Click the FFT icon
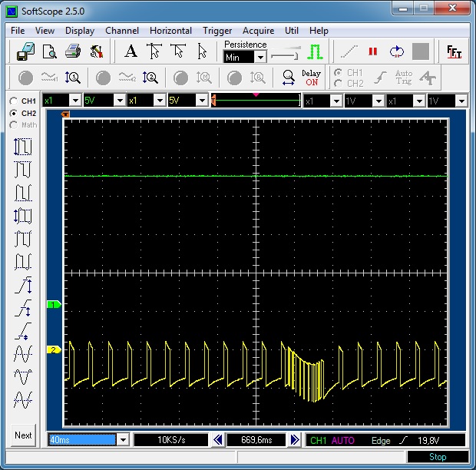 [454, 51]
